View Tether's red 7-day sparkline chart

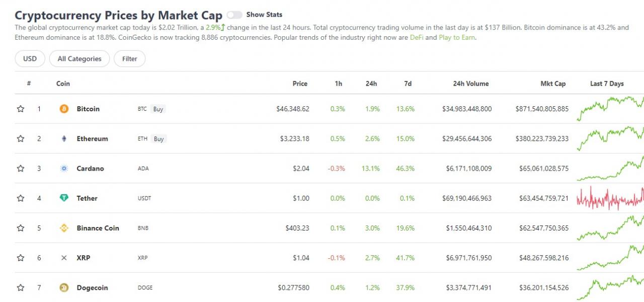610,198
